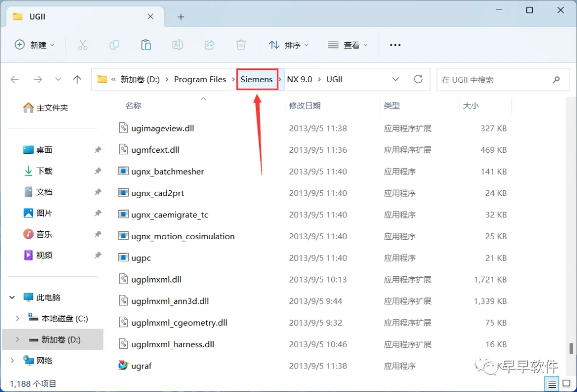Go up one folder level arrow
The width and height of the screenshot is (577, 392).
click(77, 80)
